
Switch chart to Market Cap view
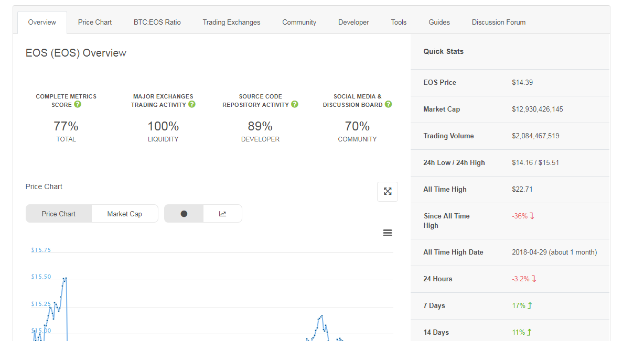tap(125, 214)
